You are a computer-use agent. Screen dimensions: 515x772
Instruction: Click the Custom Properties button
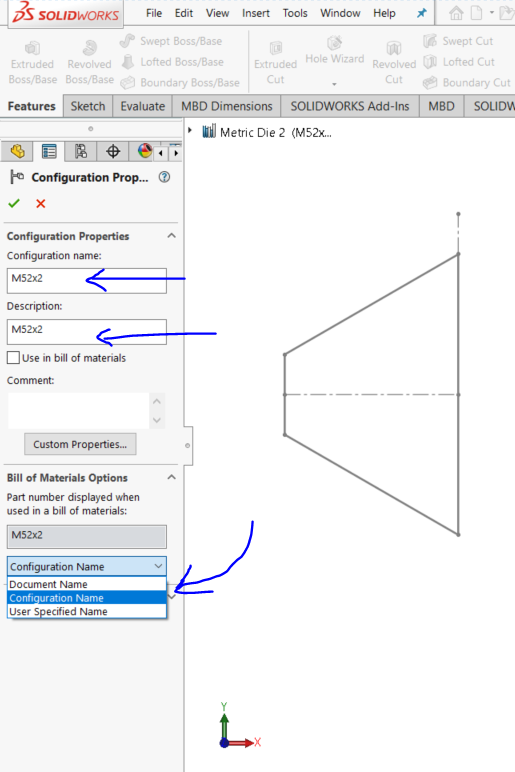pos(80,444)
